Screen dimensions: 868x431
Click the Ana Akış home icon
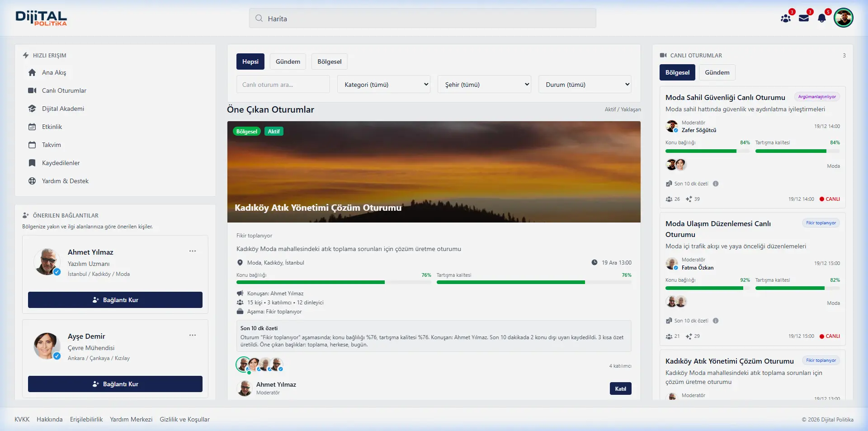[x=32, y=73]
